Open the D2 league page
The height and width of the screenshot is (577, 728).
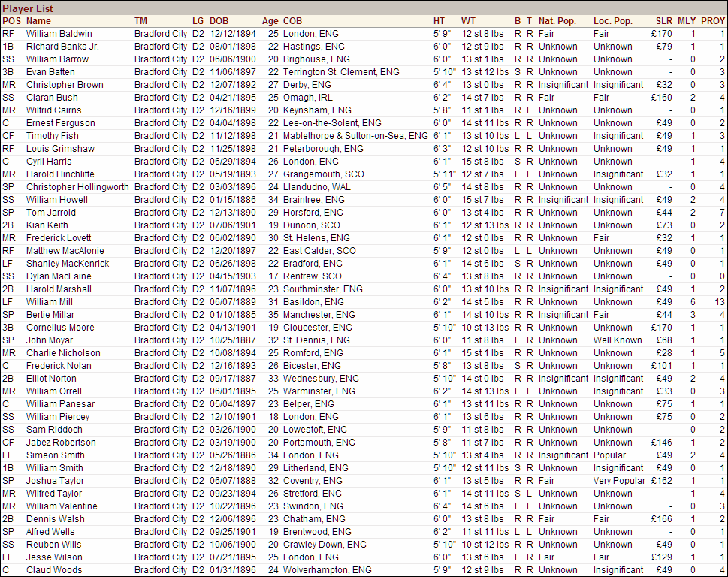click(x=198, y=33)
